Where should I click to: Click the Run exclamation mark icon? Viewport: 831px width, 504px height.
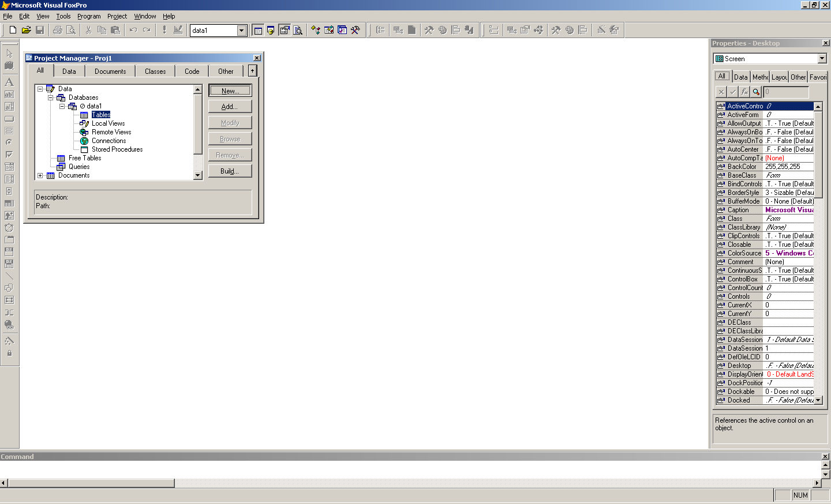(164, 30)
